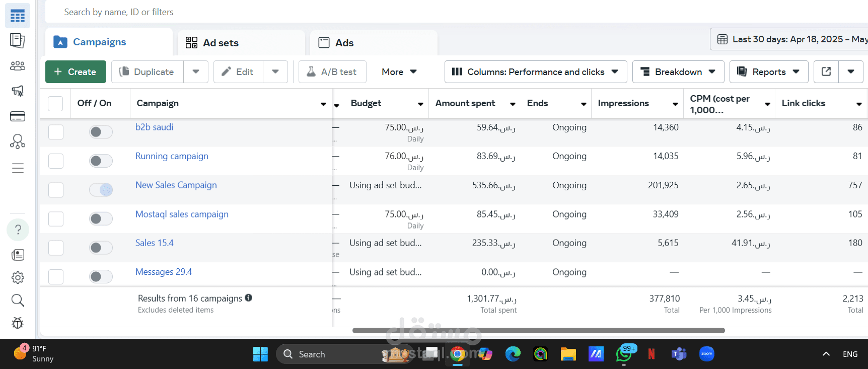Open the New Sales Campaign link
This screenshot has height=369, width=868.
[176, 185]
